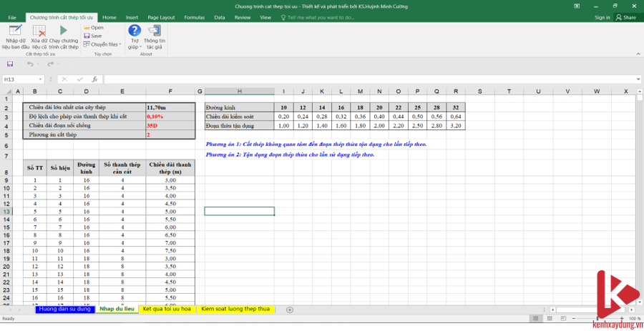Expand the Chuyển files dropdown
Screen dimensions: 644x331
(x=104, y=44)
